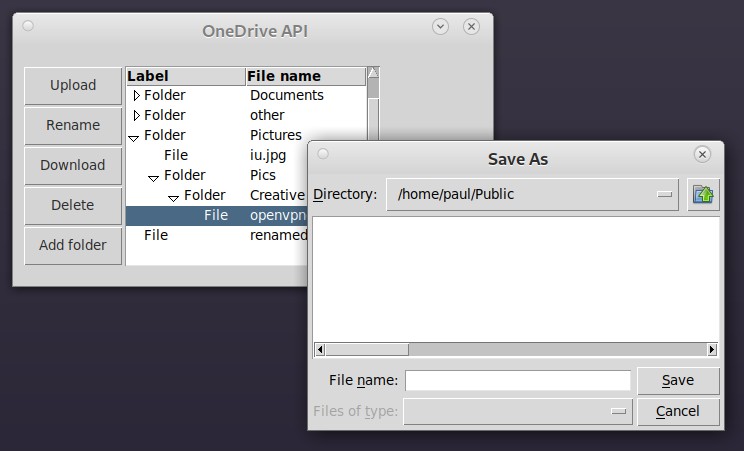Click the Rename button

pos(73,125)
